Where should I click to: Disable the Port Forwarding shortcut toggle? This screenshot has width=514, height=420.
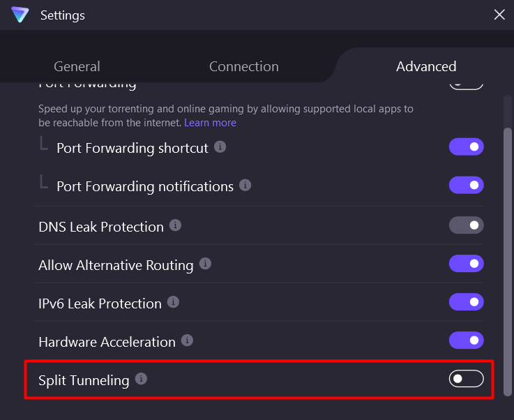click(466, 147)
